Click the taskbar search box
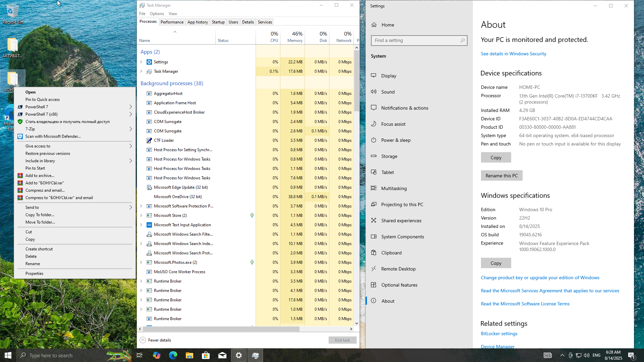Viewport: 644px width, 362px height. pos(74,355)
